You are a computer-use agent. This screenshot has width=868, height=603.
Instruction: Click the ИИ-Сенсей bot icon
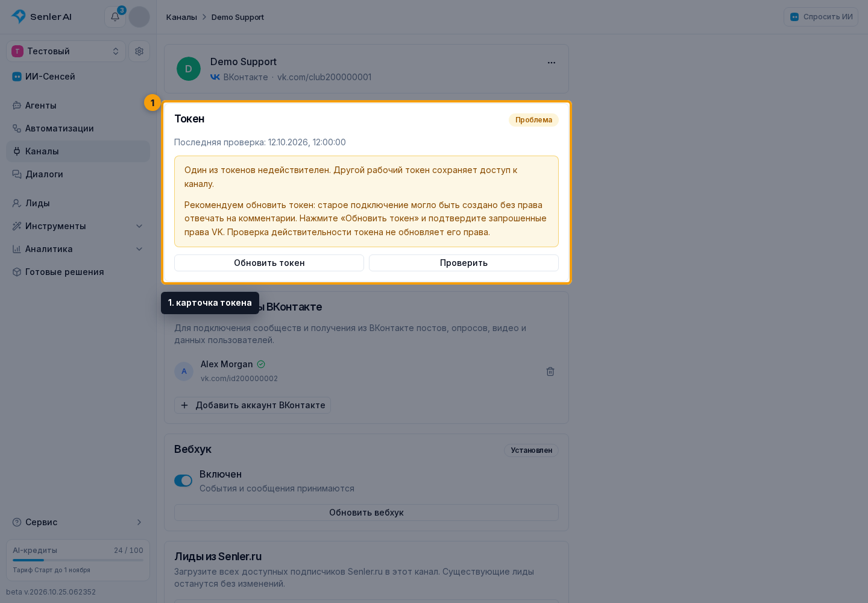[x=17, y=77]
